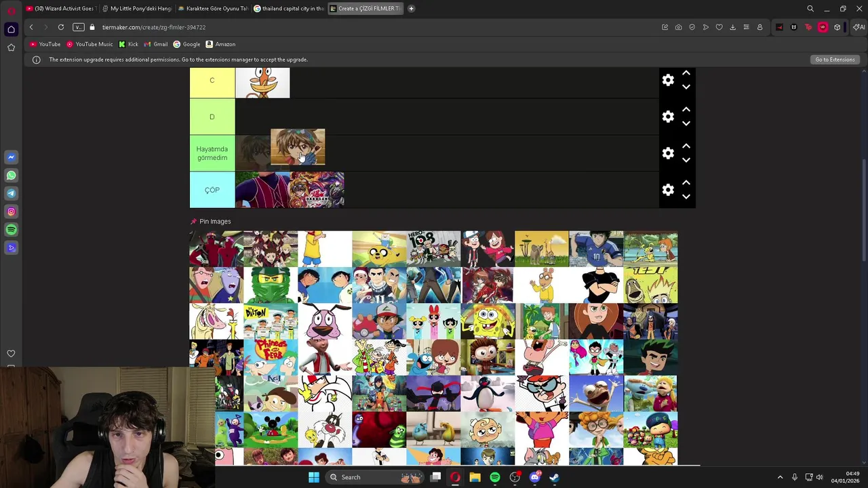Open a new browser tab
The width and height of the screenshot is (868, 488).
point(412,8)
